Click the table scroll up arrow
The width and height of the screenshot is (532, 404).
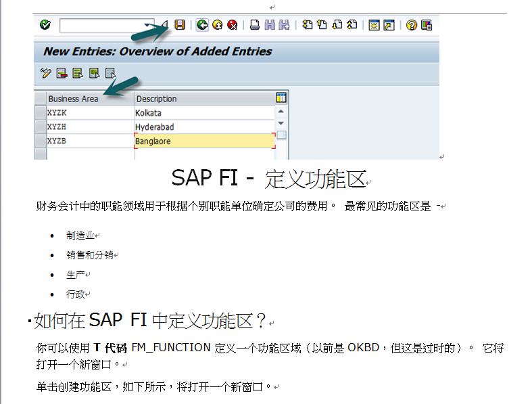[281, 112]
